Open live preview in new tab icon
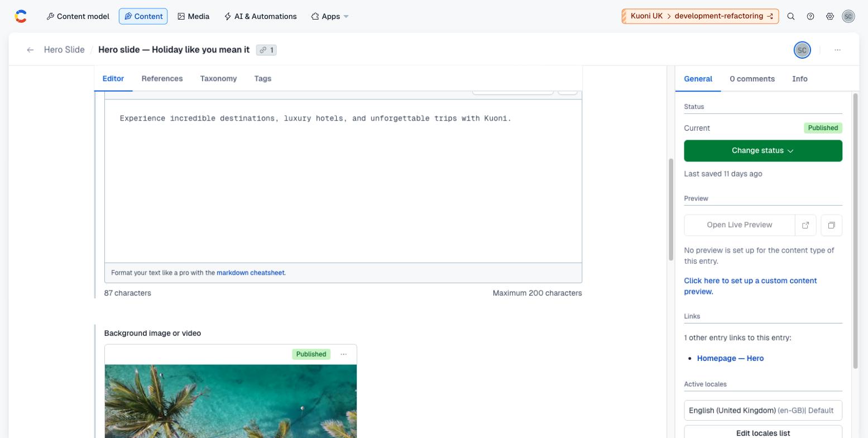 tap(805, 225)
